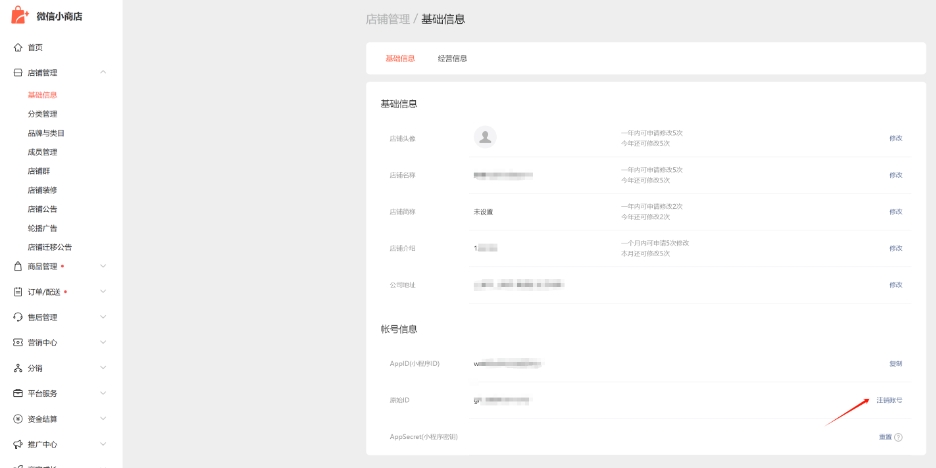The width and height of the screenshot is (936, 468).
Task: Expand the 平台服务 menu chevron
Action: point(103,393)
